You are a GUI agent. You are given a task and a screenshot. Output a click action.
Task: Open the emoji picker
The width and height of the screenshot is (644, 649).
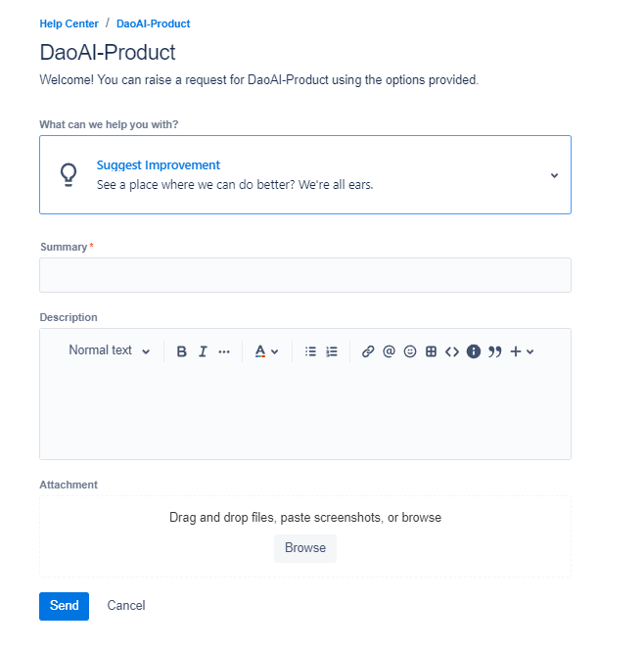[410, 351]
